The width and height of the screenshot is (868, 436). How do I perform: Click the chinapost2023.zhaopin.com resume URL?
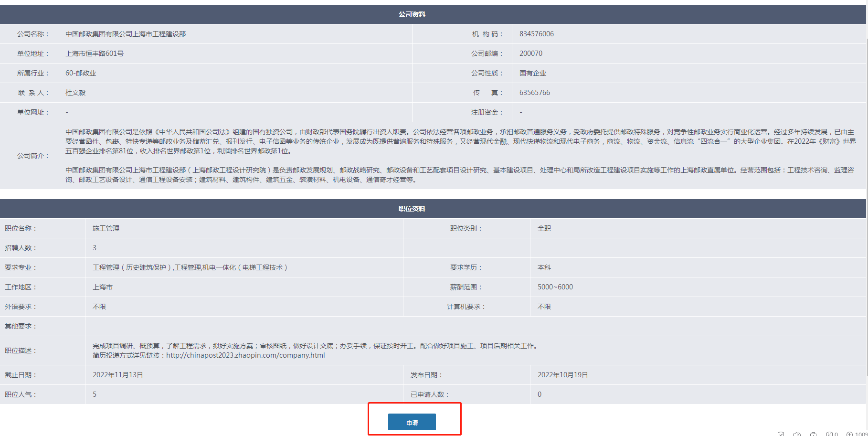pos(245,355)
